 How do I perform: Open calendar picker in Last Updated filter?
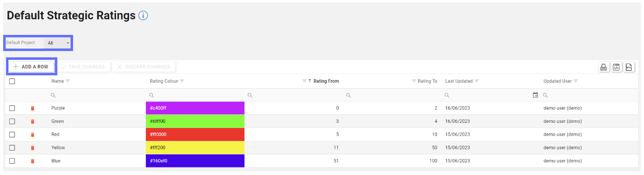[x=535, y=95]
